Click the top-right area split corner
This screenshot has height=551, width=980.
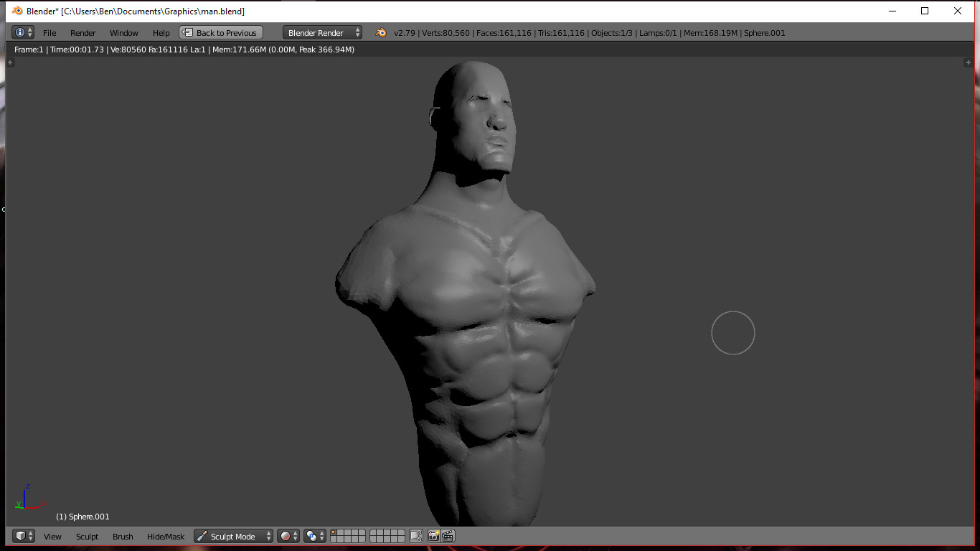(968, 63)
